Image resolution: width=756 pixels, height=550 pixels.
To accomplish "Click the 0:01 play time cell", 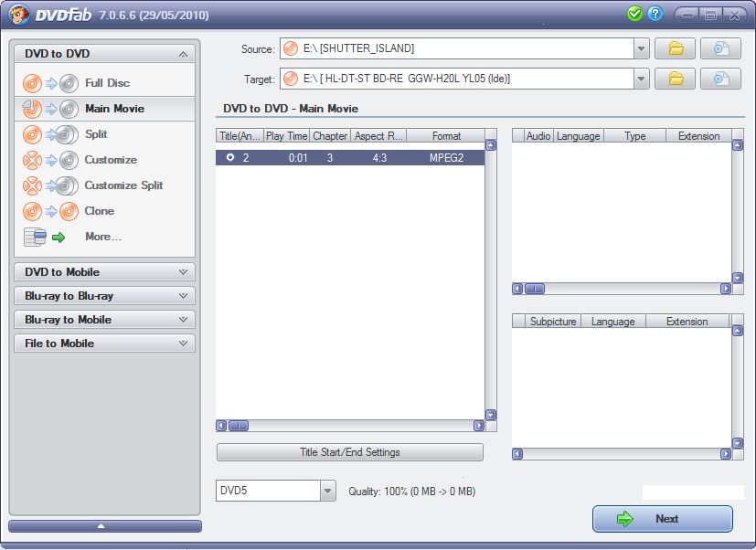I will click(298, 158).
